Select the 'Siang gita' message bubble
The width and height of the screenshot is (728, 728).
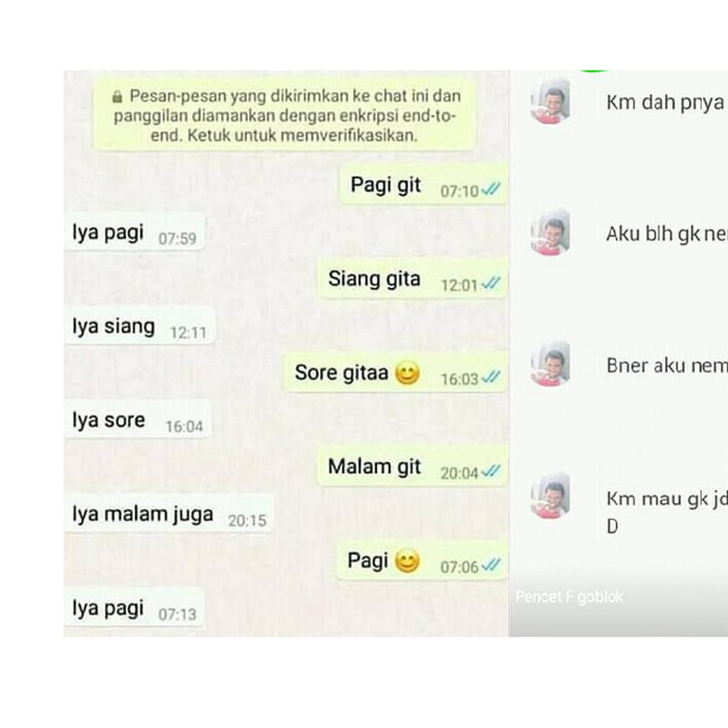click(x=413, y=279)
